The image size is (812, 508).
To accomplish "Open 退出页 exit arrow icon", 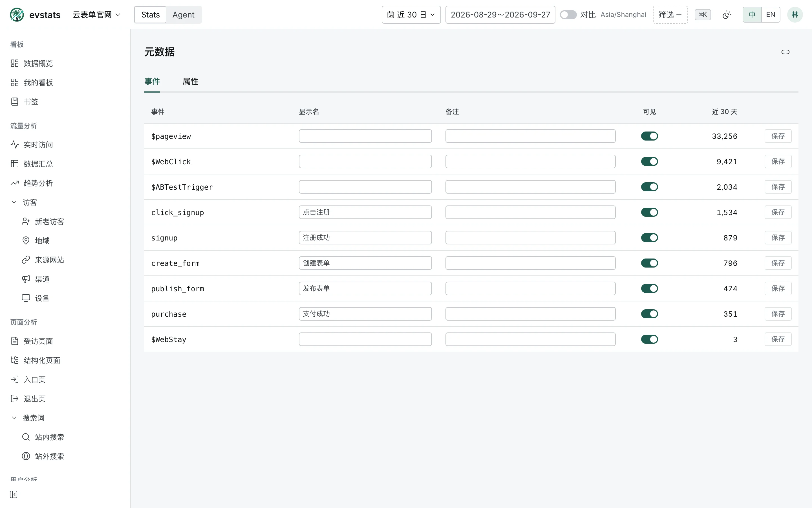I will (x=14, y=398).
